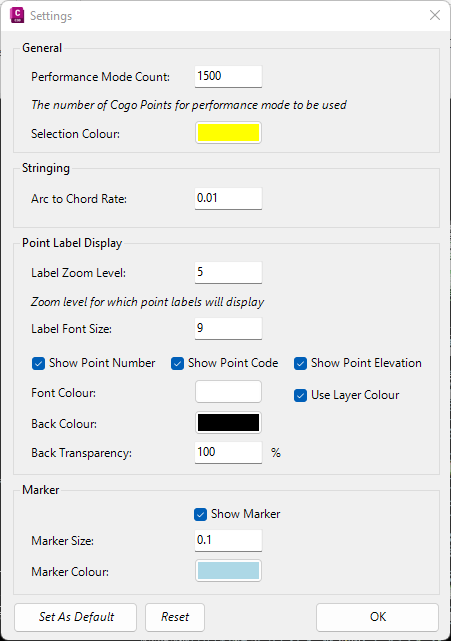Reset settings with the Reset button

pos(175,617)
